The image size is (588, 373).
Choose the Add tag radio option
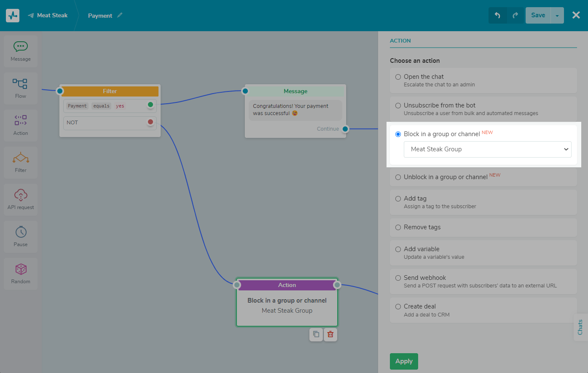coord(398,199)
